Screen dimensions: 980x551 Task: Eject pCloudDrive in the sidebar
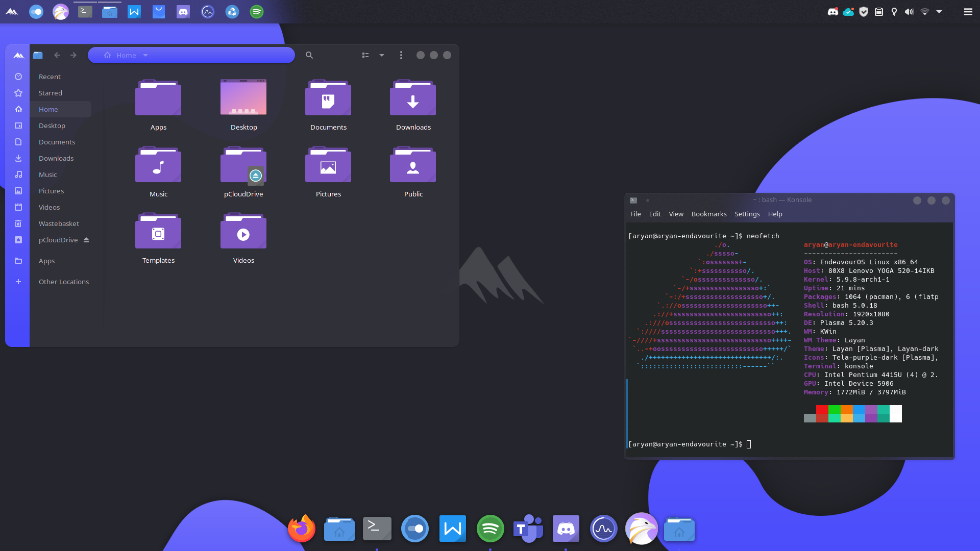pyautogui.click(x=86, y=240)
